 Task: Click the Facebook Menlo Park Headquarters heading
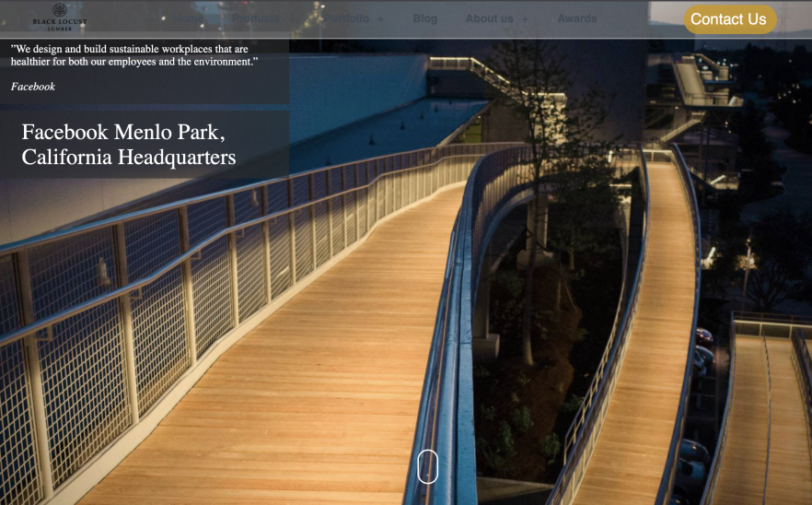point(129,145)
